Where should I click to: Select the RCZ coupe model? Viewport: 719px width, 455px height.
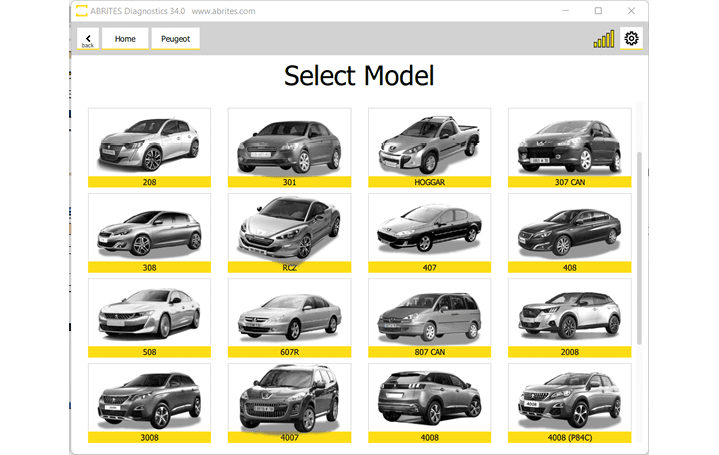pyautogui.click(x=289, y=231)
